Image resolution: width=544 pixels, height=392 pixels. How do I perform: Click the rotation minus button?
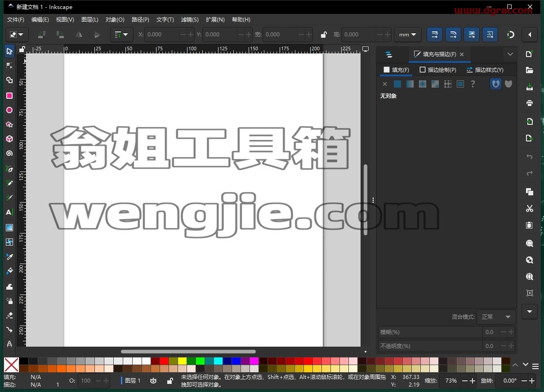[x=524, y=381]
